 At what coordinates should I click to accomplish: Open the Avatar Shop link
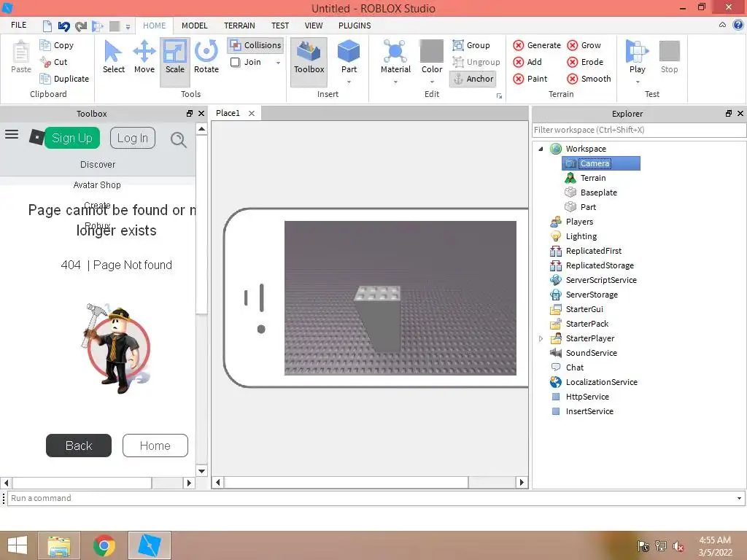click(x=97, y=185)
